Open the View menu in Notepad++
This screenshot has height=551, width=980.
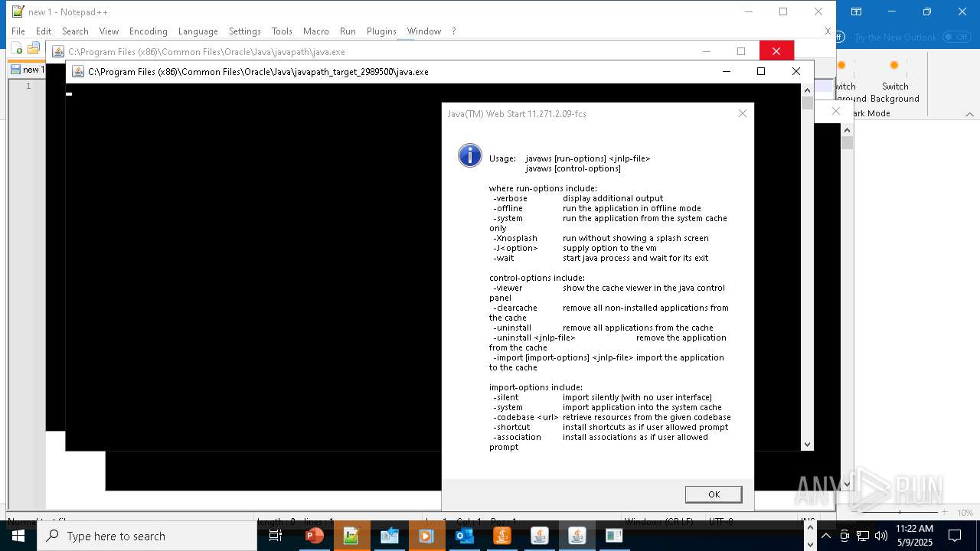[109, 31]
